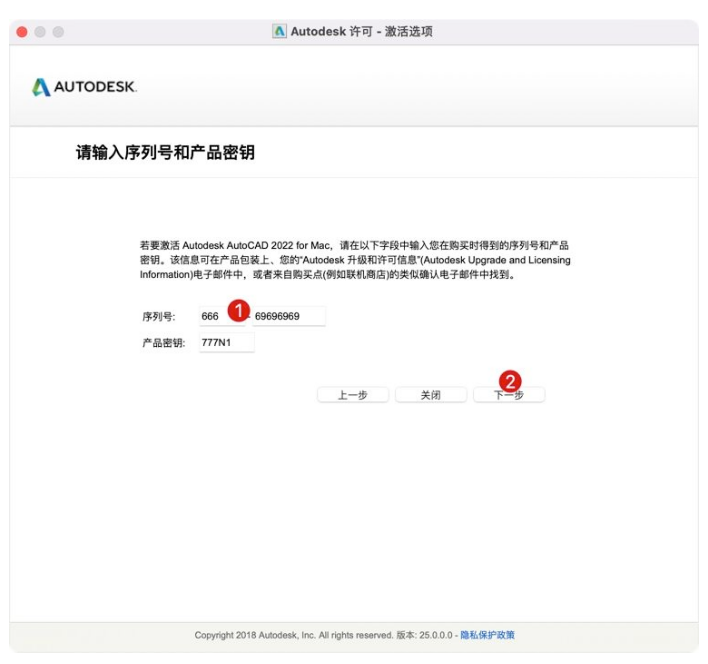Screen dimensions: 708x664
Task: Focus the serial number field containing 69696969
Action: (x=289, y=316)
